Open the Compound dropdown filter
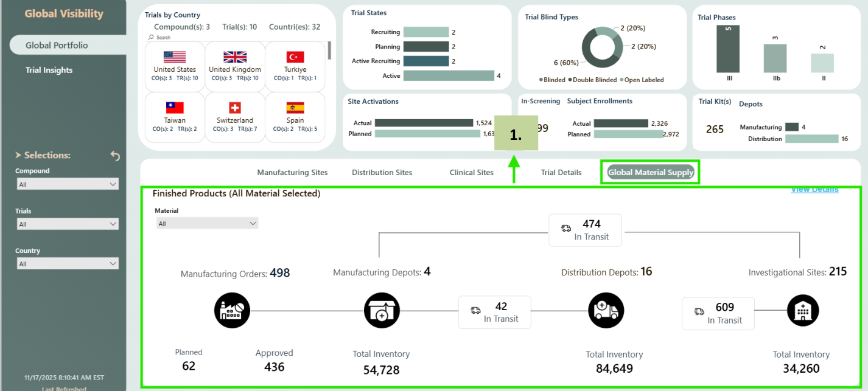The image size is (868, 391). coord(67,184)
